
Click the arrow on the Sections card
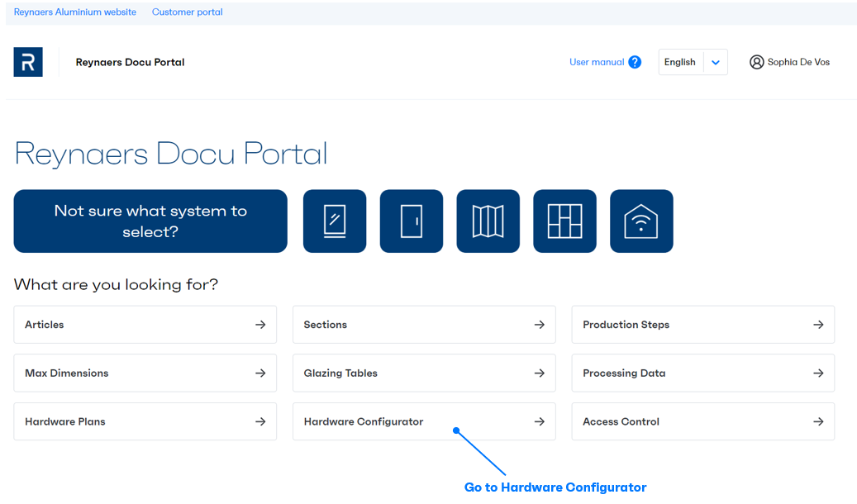point(540,325)
